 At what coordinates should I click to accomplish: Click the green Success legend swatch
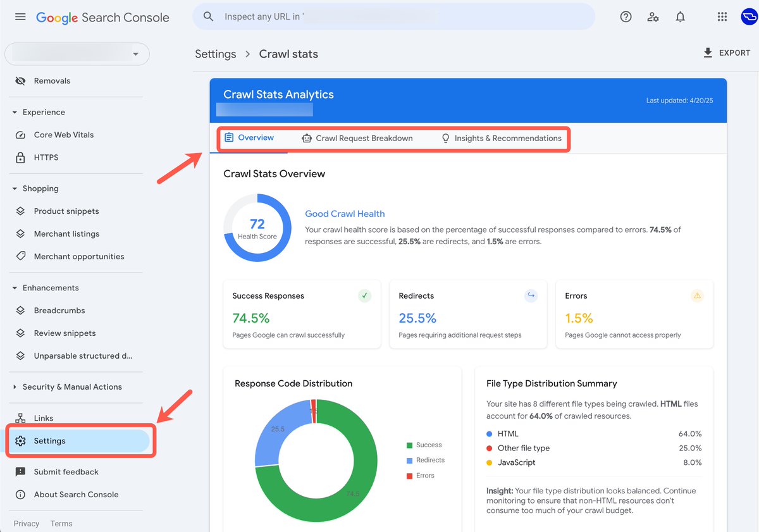[x=410, y=445]
